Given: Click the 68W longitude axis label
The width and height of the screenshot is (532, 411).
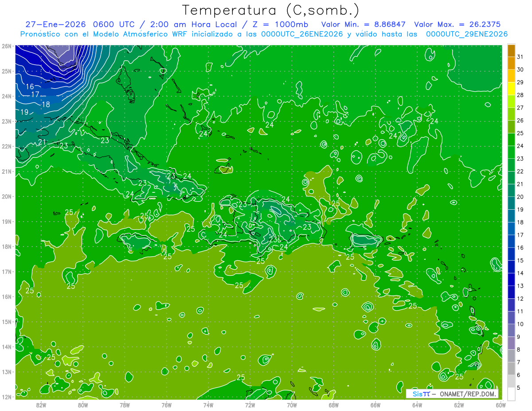Looking at the screenshot, I should [333, 405].
